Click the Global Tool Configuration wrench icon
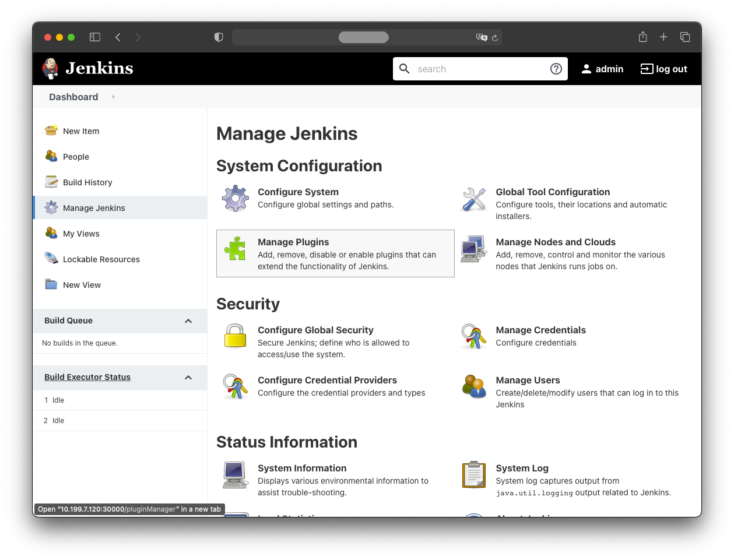 tap(473, 199)
